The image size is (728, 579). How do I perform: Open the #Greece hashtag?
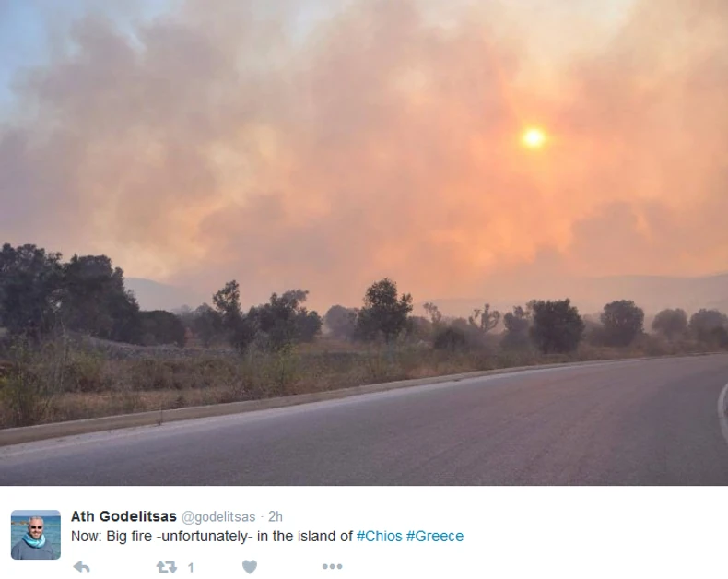click(x=435, y=537)
